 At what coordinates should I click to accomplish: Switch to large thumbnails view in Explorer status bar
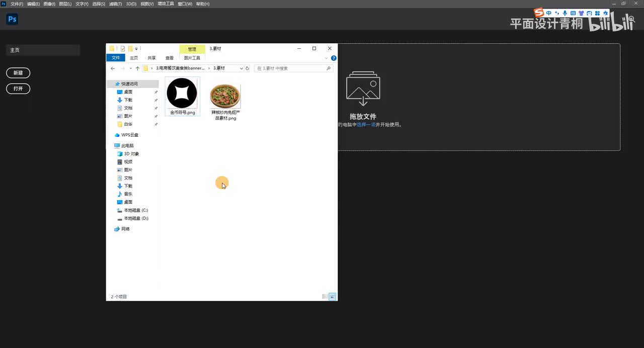click(x=333, y=297)
